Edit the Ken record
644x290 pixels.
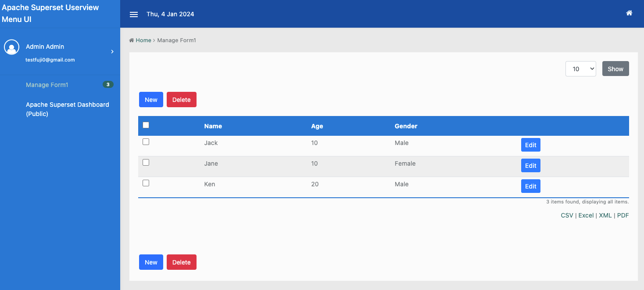tap(530, 186)
